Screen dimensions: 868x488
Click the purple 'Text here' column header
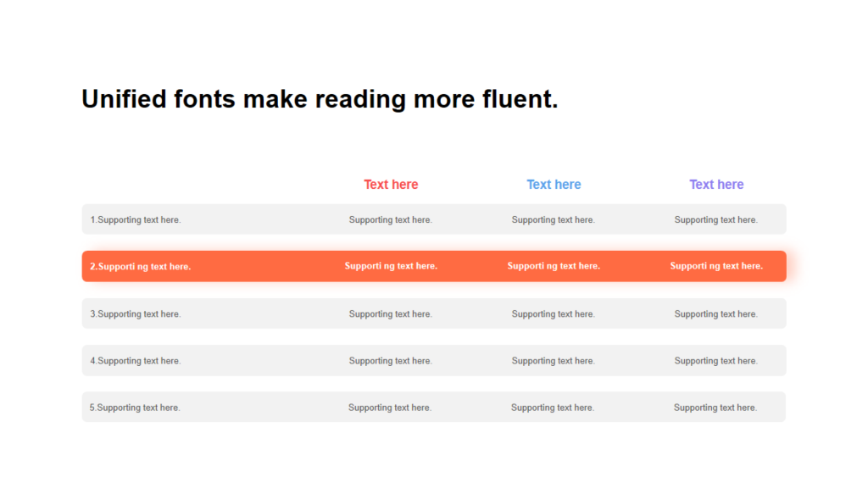coord(716,184)
